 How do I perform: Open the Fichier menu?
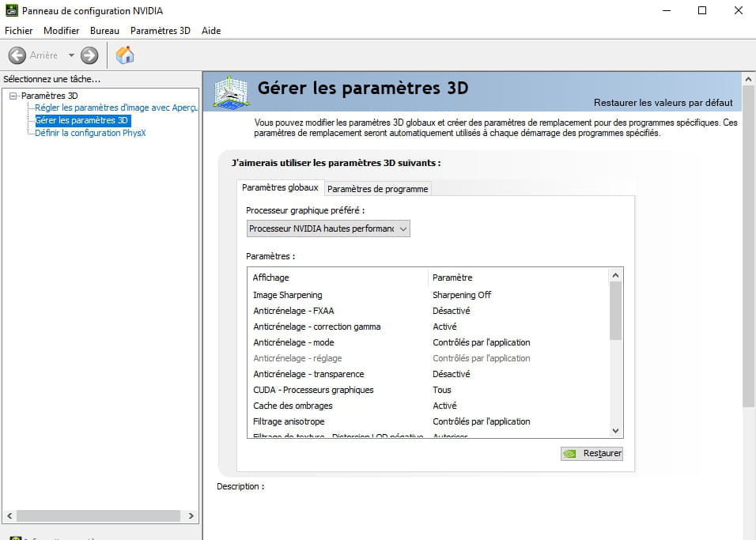19,30
